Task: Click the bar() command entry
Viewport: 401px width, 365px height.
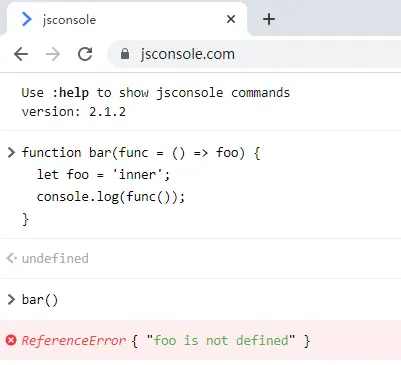Action: [40, 300]
